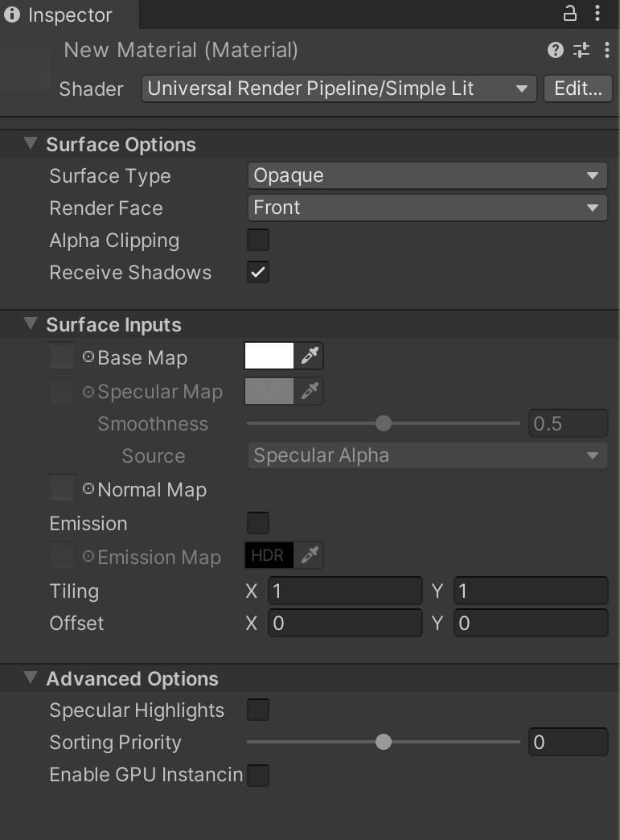Image resolution: width=620 pixels, height=840 pixels.
Task: Enable the Emission checkbox
Action: pyautogui.click(x=257, y=522)
